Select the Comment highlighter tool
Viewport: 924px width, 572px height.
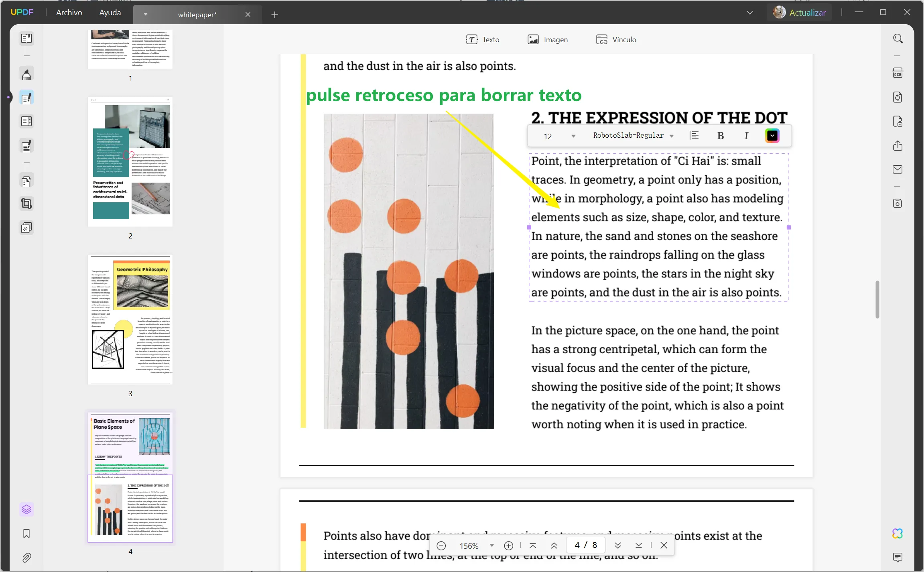(26, 75)
